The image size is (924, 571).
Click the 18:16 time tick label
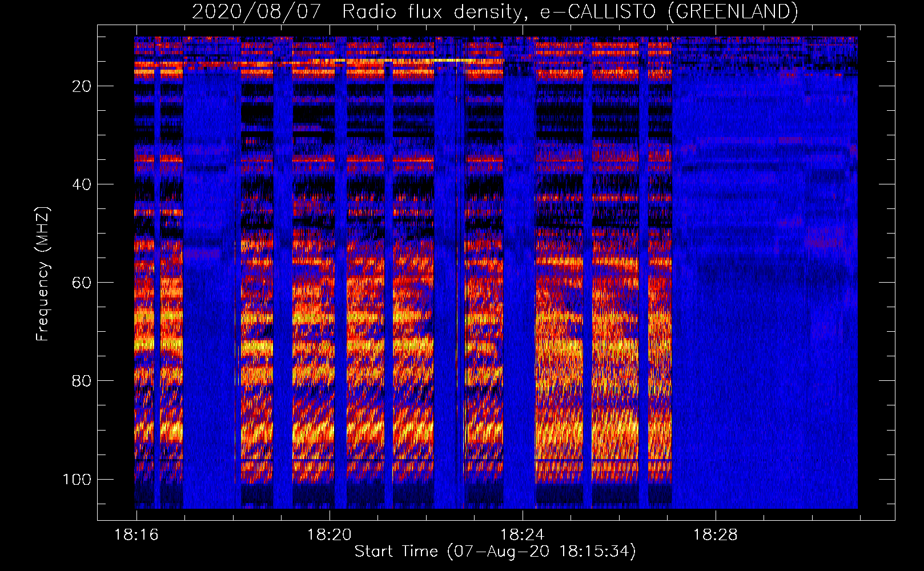pyautogui.click(x=136, y=535)
